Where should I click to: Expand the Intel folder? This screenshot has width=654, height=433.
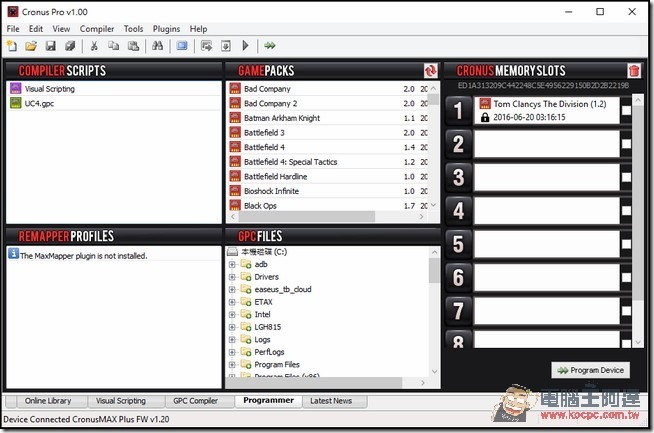(232, 315)
